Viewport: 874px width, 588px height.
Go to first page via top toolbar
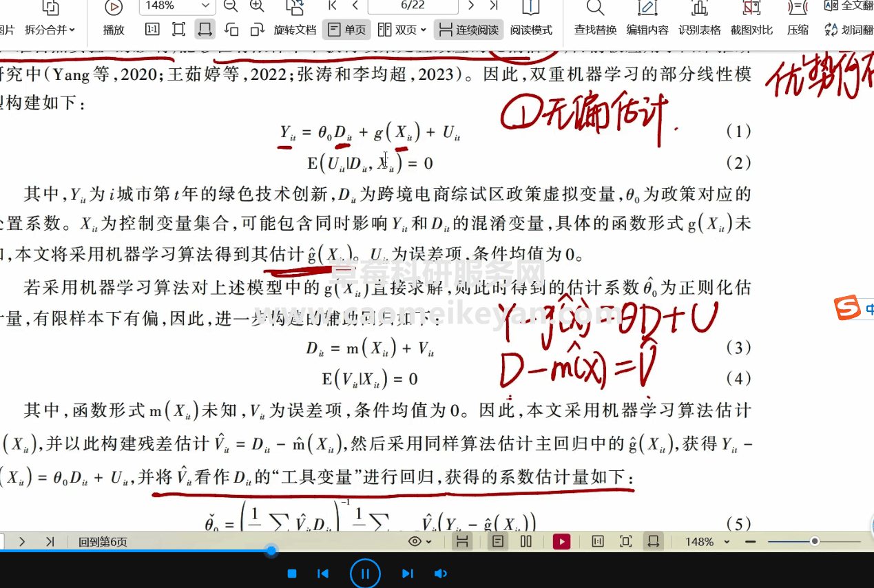tap(333, 6)
